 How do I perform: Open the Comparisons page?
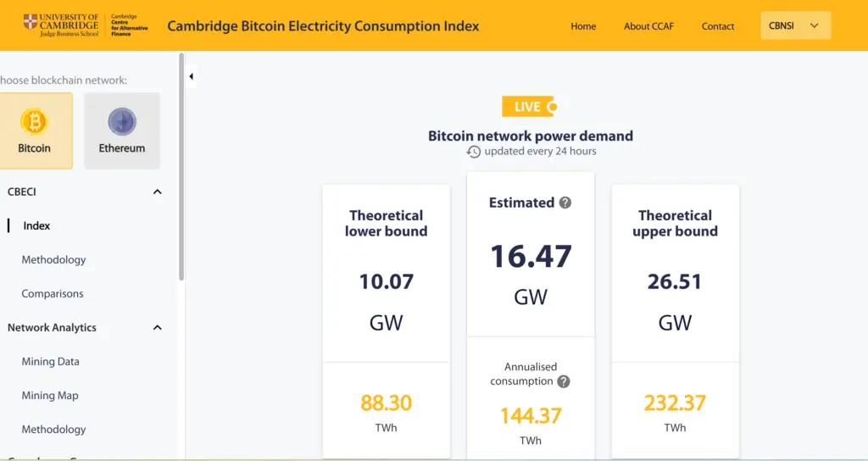click(x=53, y=294)
